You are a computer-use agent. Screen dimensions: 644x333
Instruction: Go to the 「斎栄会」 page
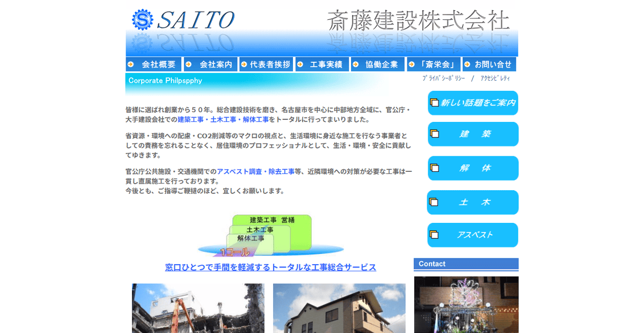coord(437,64)
